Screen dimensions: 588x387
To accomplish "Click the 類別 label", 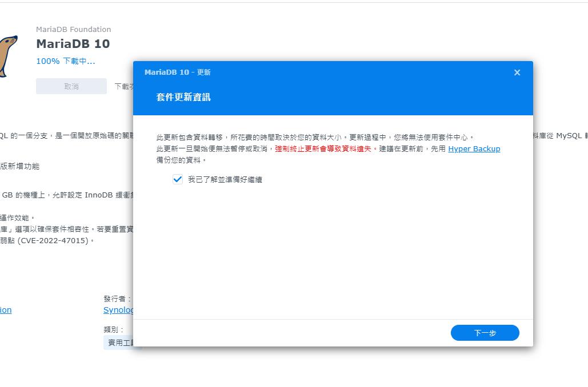I will click(x=114, y=329).
